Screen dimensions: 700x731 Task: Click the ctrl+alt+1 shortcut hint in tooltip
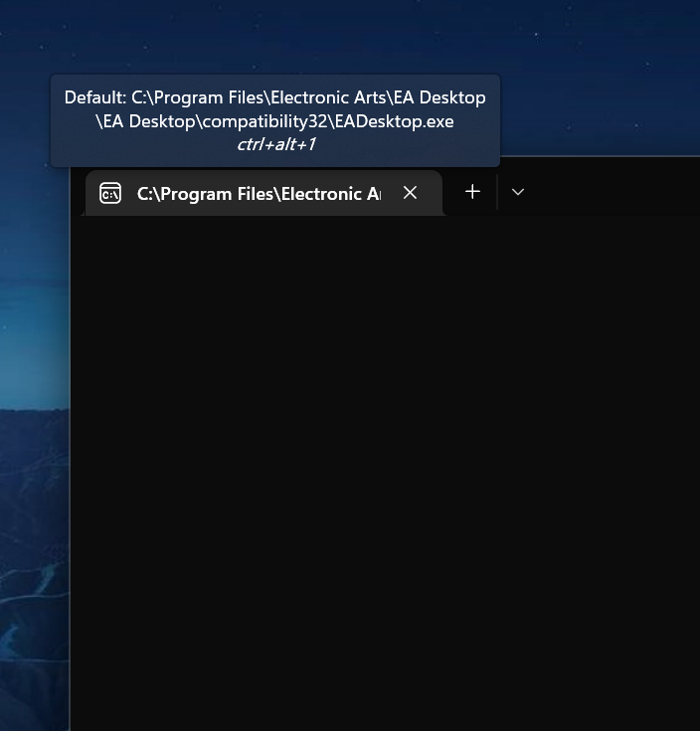tap(275, 144)
